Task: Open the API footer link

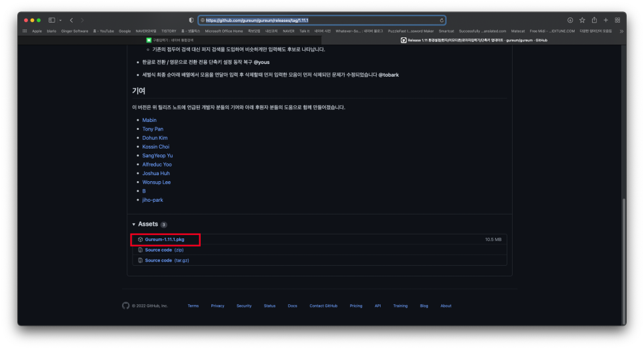Action: click(x=378, y=306)
